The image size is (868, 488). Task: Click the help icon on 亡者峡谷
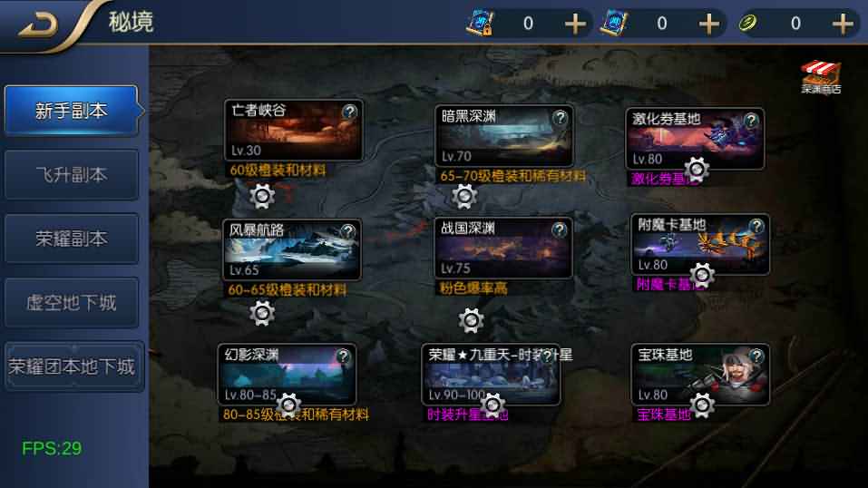(349, 112)
